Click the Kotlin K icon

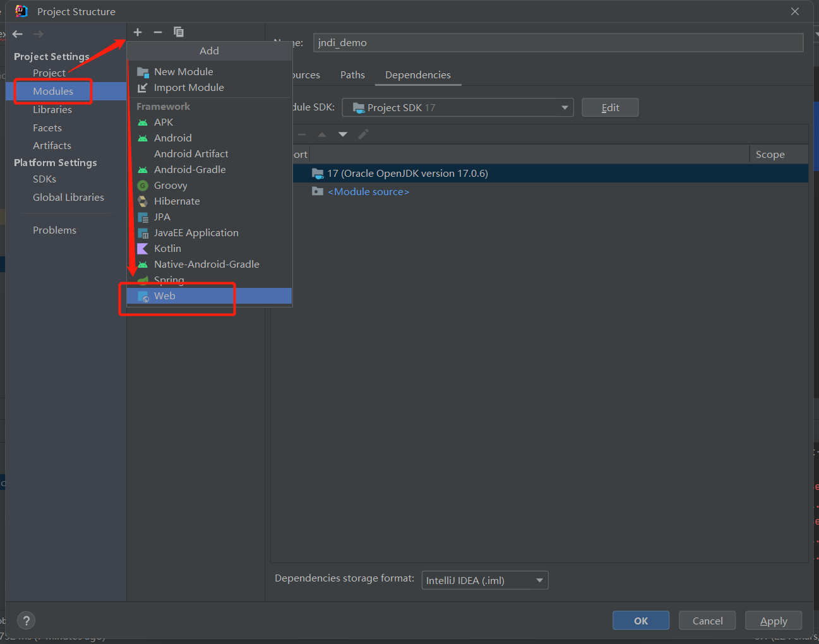[x=143, y=249]
